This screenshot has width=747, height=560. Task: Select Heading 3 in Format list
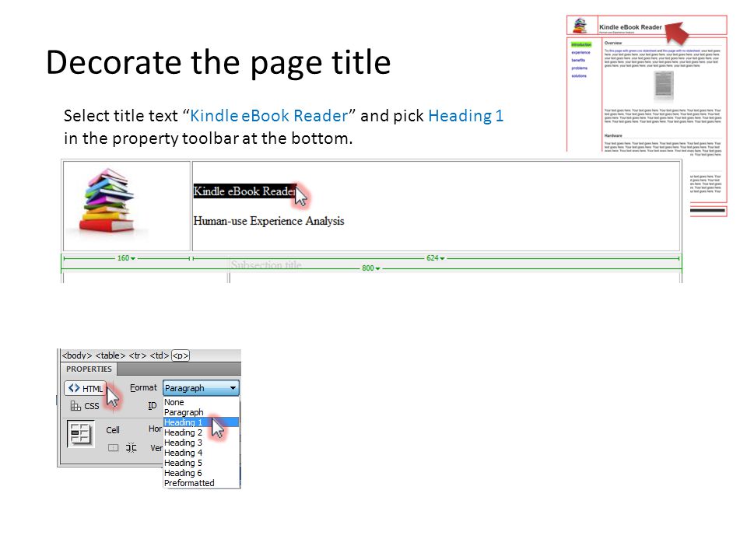(x=201, y=443)
